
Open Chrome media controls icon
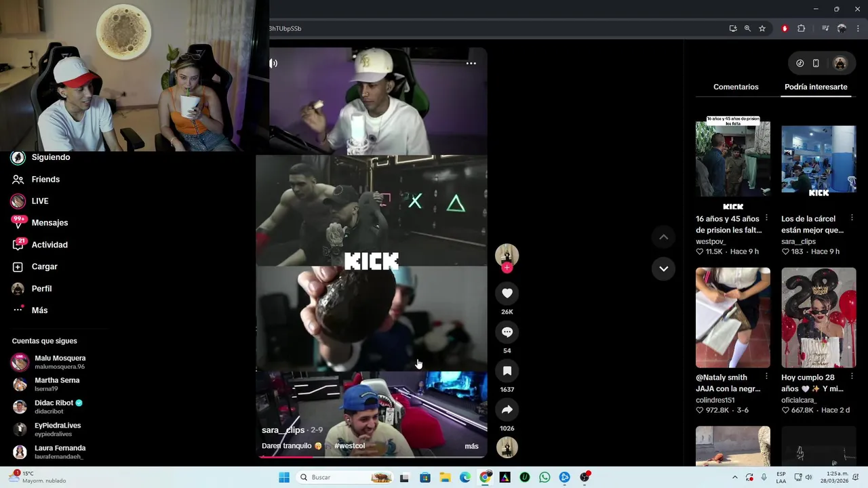(825, 28)
